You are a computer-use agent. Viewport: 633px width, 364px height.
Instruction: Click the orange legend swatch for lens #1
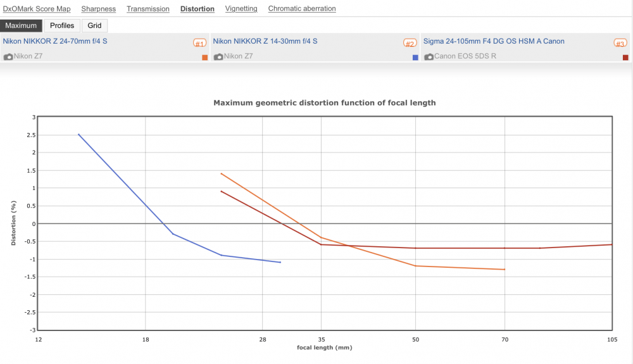pos(204,58)
